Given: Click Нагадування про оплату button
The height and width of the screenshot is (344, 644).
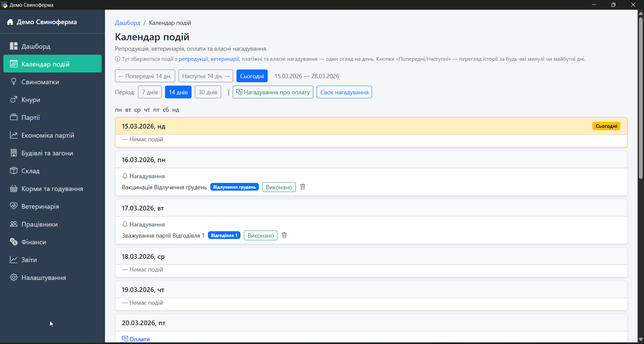Looking at the screenshot, I should click(x=273, y=92).
